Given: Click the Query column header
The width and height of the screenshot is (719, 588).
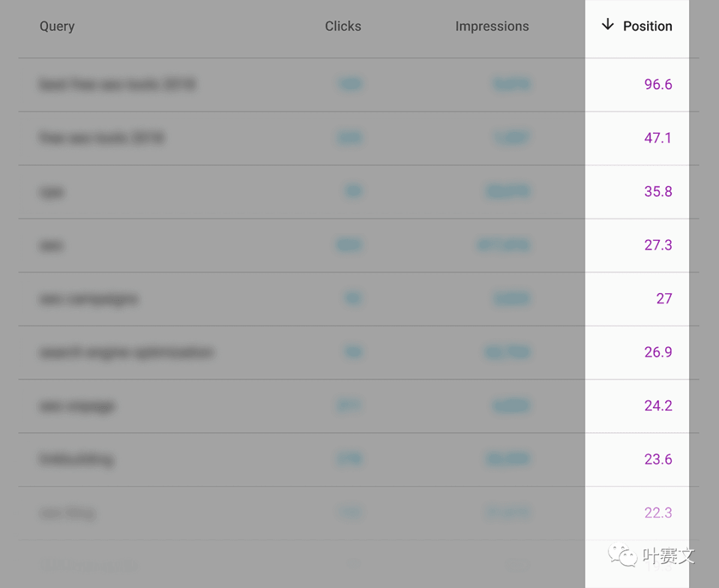Looking at the screenshot, I should (x=57, y=27).
